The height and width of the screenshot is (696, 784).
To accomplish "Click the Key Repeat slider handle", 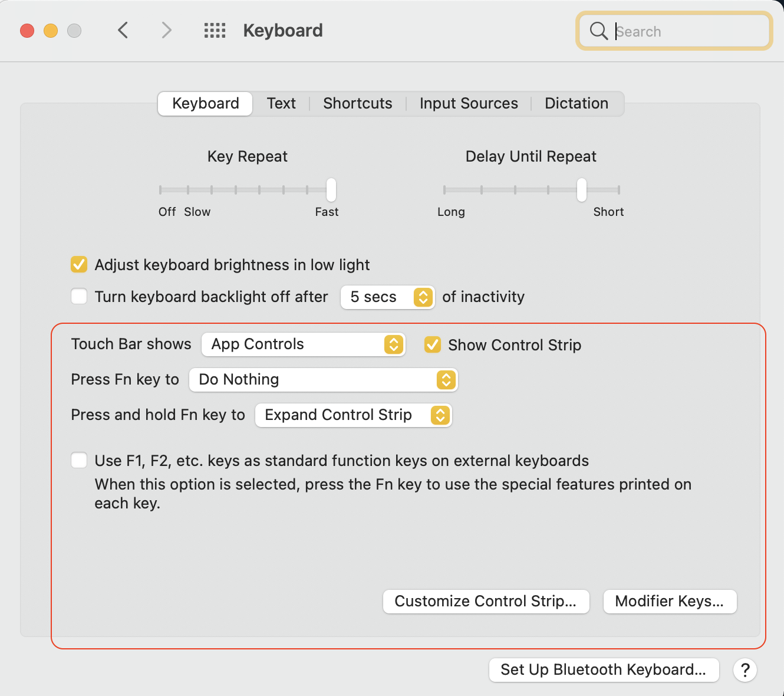I will pos(331,190).
